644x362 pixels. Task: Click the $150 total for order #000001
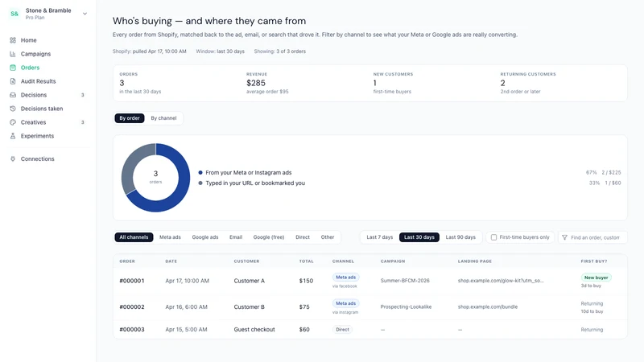pyautogui.click(x=306, y=281)
